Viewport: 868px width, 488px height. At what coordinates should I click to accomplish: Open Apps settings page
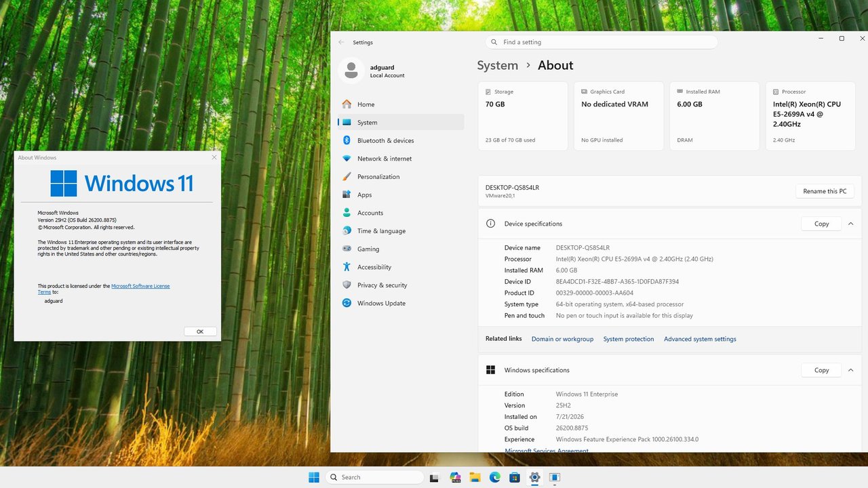[x=401, y=195]
